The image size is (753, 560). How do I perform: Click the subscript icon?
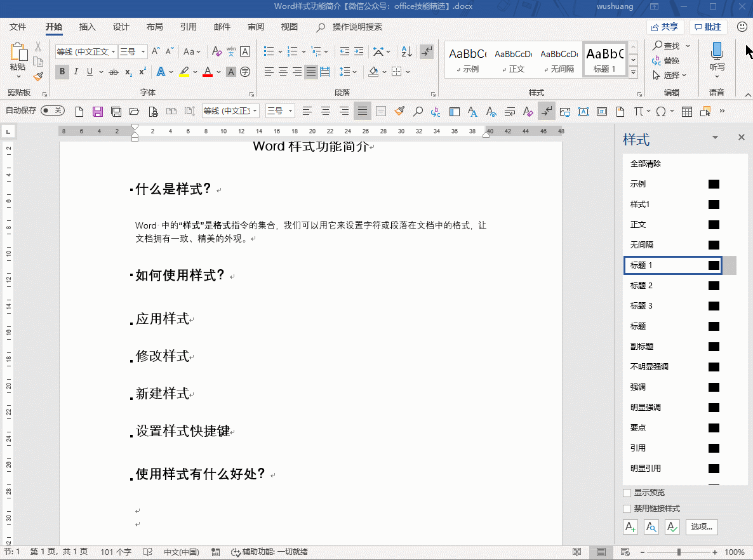pyautogui.click(x=128, y=72)
